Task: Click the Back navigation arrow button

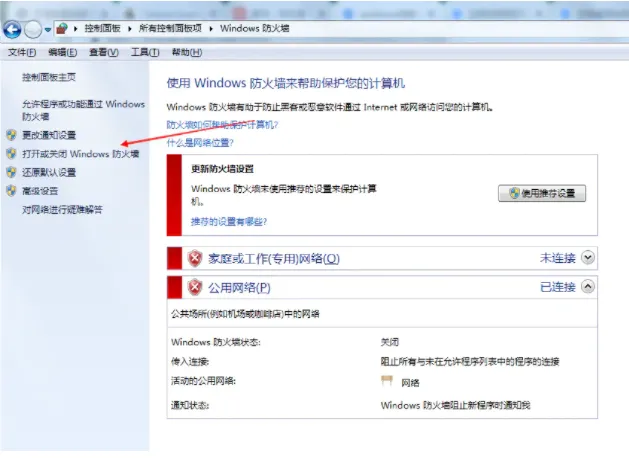Action: 12,29
